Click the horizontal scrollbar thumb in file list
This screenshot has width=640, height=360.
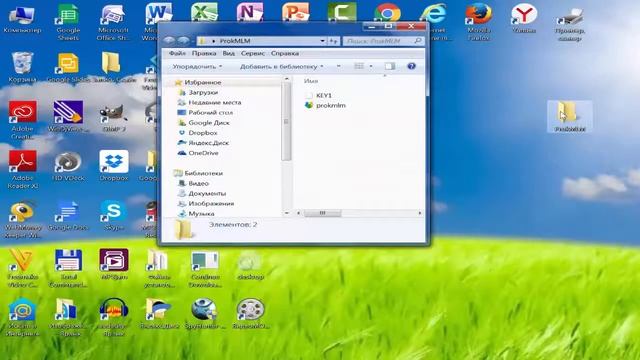(322, 213)
